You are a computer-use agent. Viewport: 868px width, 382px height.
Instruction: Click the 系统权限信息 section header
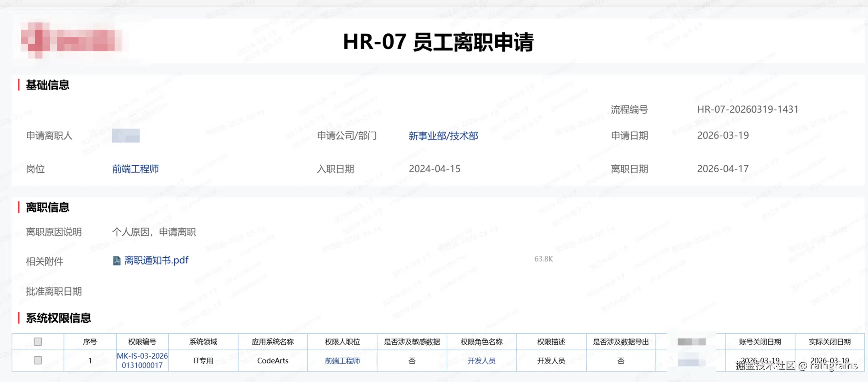pyautogui.click(x=58, y=317)
